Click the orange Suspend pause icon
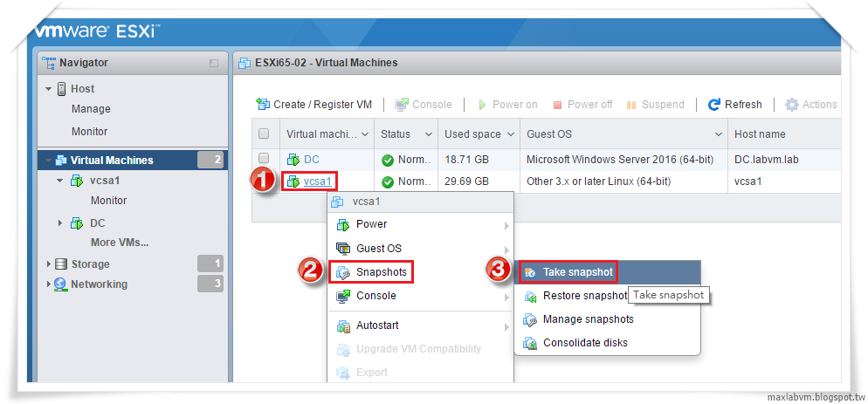Screen dimensions: 868x404 click(631, 105)
